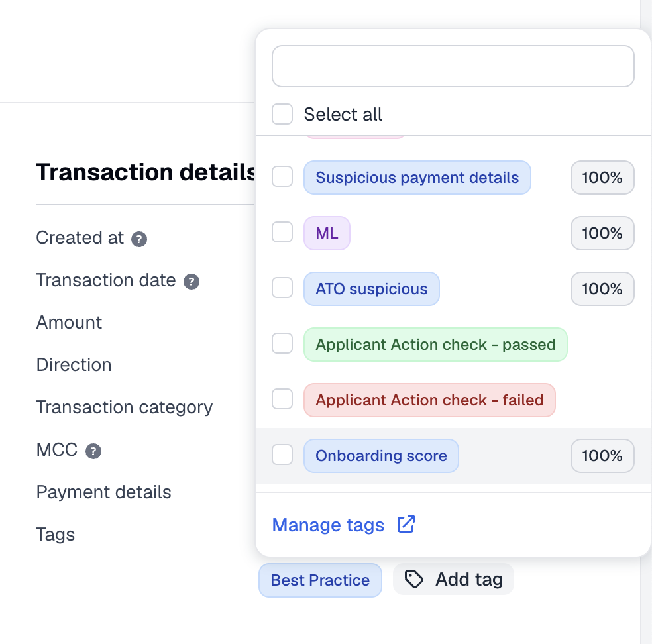Toggle the Select all checkbox
Viewport: 652px width, 644px height.
(282, 114)
